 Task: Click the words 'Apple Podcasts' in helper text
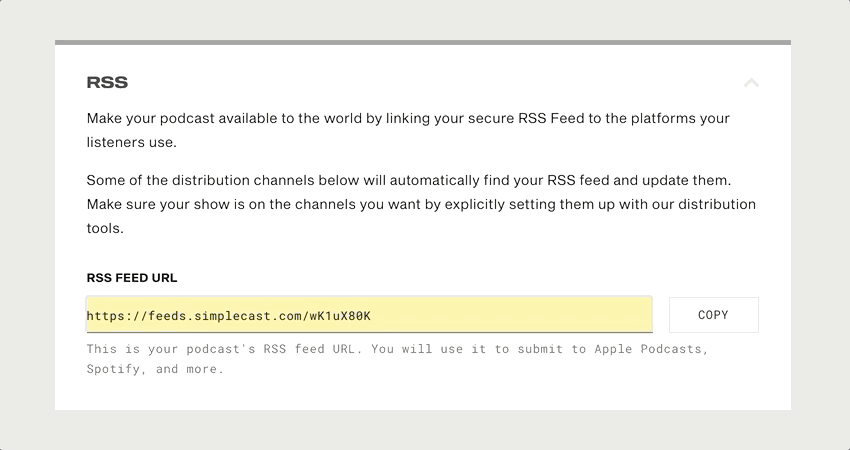(x=648, y=349)
